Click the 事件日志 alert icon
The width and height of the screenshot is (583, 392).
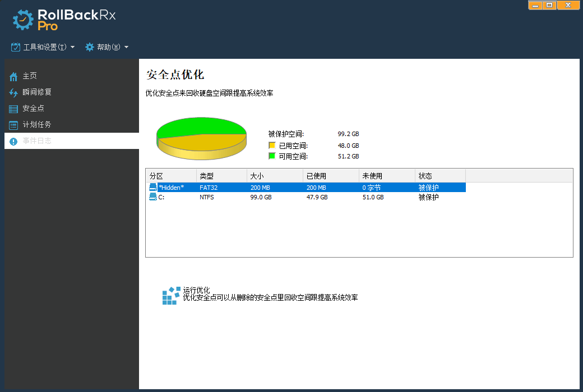click(x=13, y=141)
